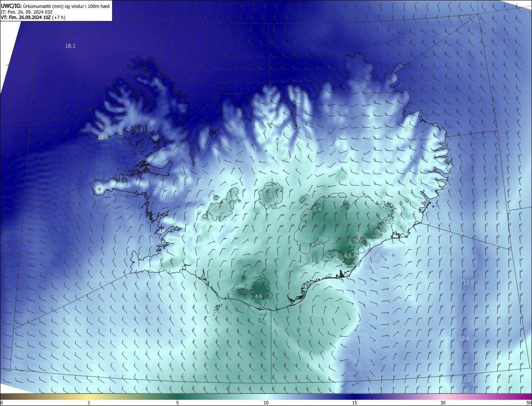Click the colour scale tick label 15
Screen dimensions: 532x406
point(355,403)
